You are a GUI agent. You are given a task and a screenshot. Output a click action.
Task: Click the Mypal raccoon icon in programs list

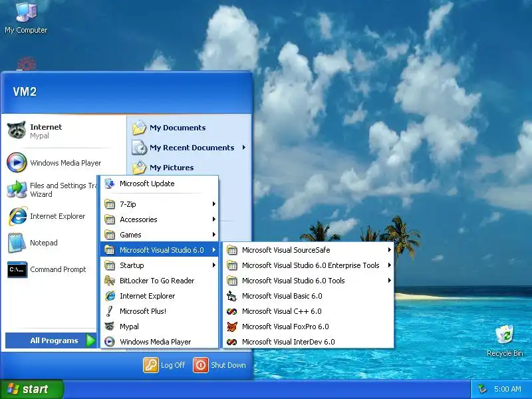click(x=109, y=327)
